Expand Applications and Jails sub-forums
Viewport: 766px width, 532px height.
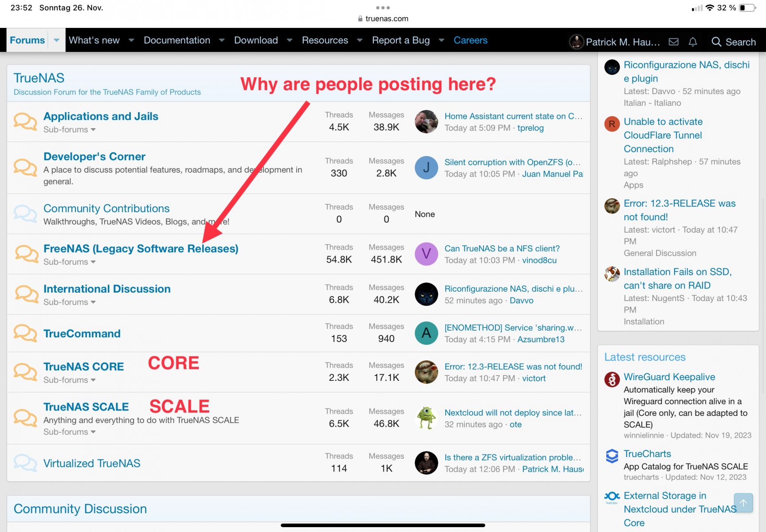[x=70, y=129]
